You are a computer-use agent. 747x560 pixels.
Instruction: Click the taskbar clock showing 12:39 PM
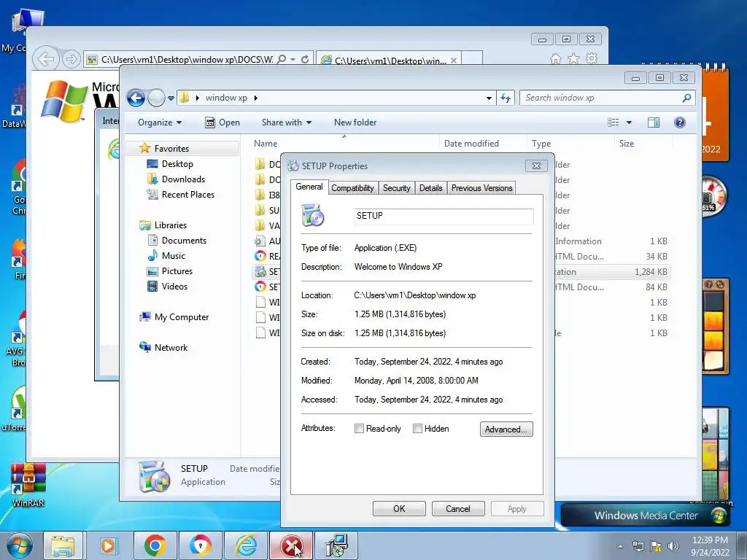click(710, 546)
